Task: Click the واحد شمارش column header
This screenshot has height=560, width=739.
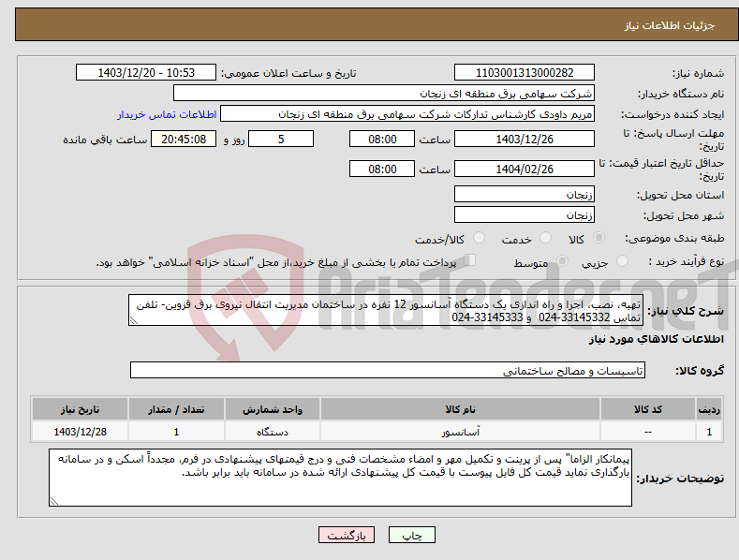Action: [273, 409]
